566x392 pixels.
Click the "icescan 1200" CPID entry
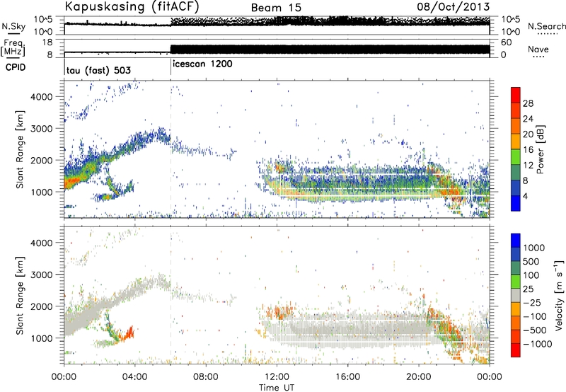(x=202, y=64)
